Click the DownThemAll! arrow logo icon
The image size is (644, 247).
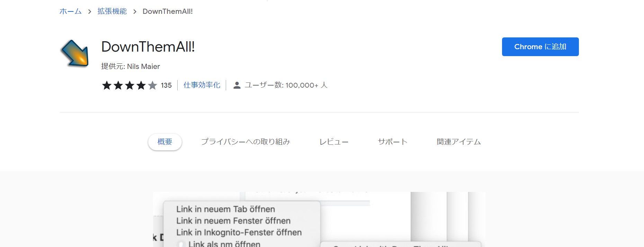click(x=75, y=53)
